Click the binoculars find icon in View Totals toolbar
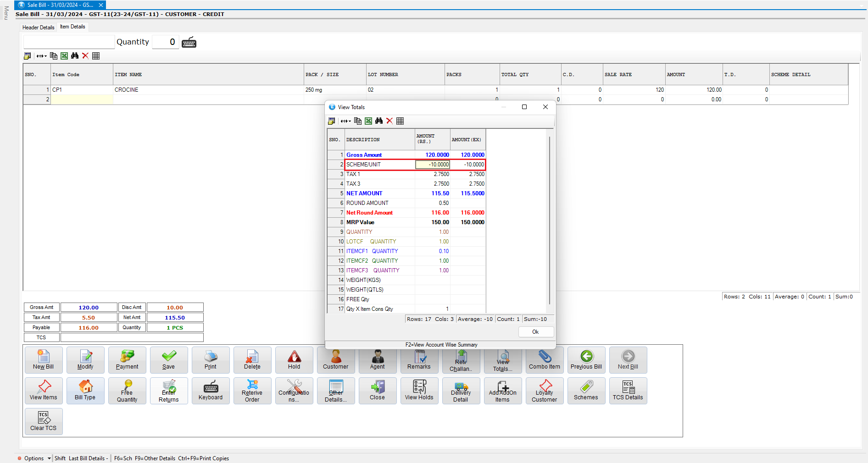868x463 pixels. pos(379,121)
